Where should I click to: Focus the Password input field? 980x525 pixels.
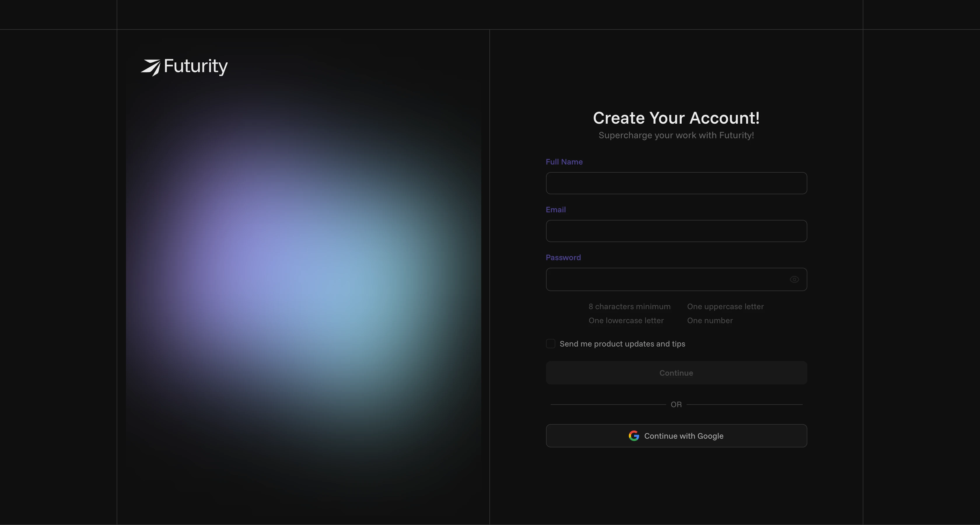(x=676, y=280)
